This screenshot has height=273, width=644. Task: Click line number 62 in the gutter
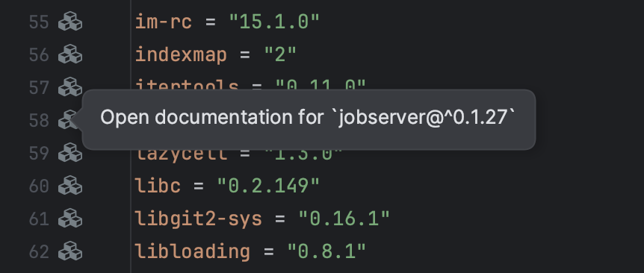(x=39, y=251)
